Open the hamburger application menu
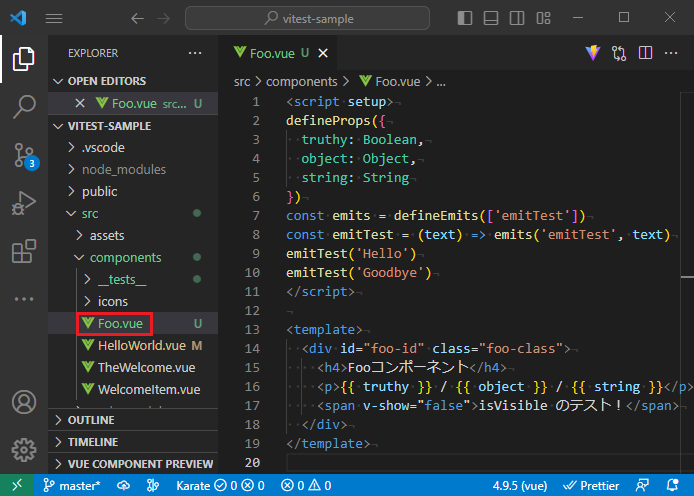This screenshot has width=694, height=496. click(54, 18)
